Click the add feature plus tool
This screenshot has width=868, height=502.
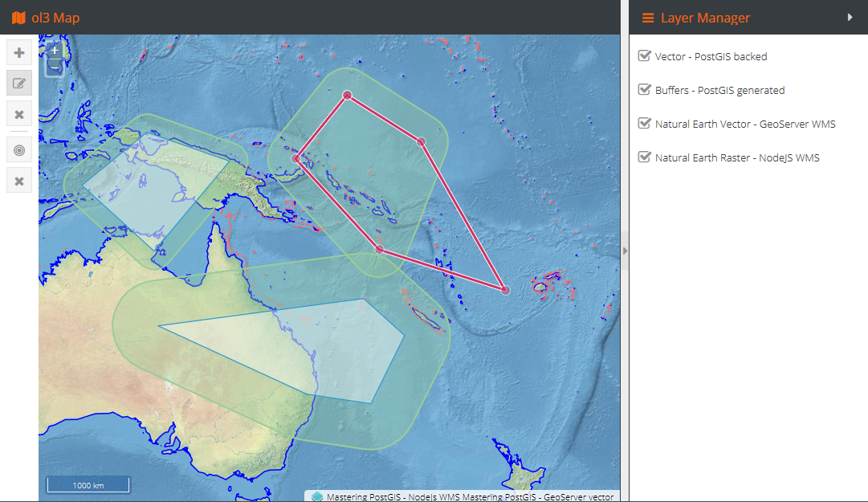point(19,53)
